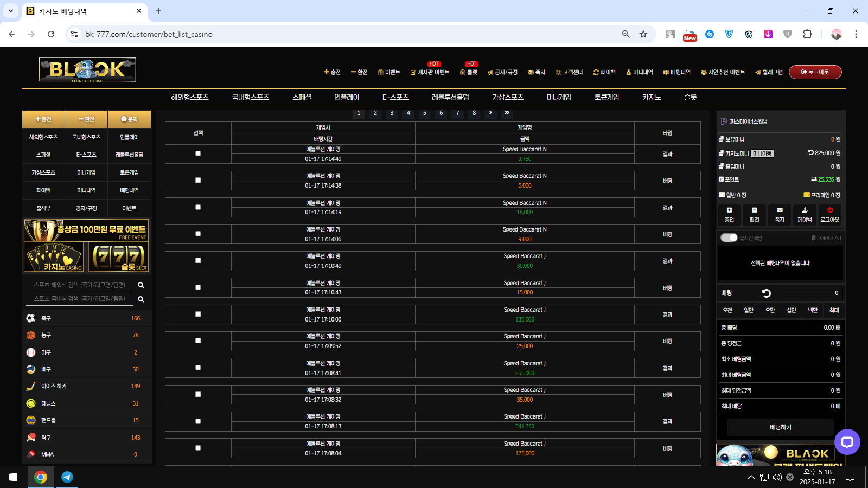
Task: Click 충전 plus icon in user panel
Action: [729, 210]
